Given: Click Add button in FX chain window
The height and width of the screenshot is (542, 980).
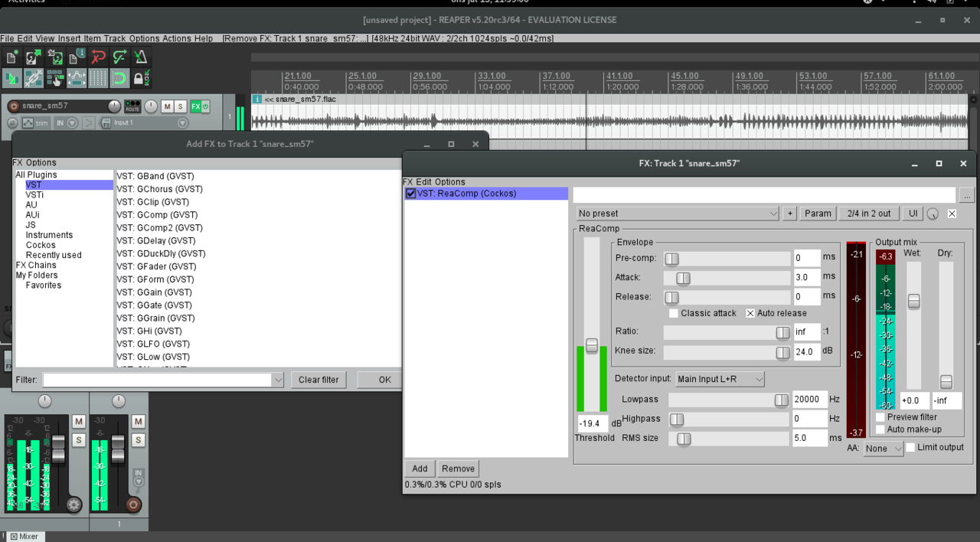Looking at the screenshot, I should (x=420, y=469).
